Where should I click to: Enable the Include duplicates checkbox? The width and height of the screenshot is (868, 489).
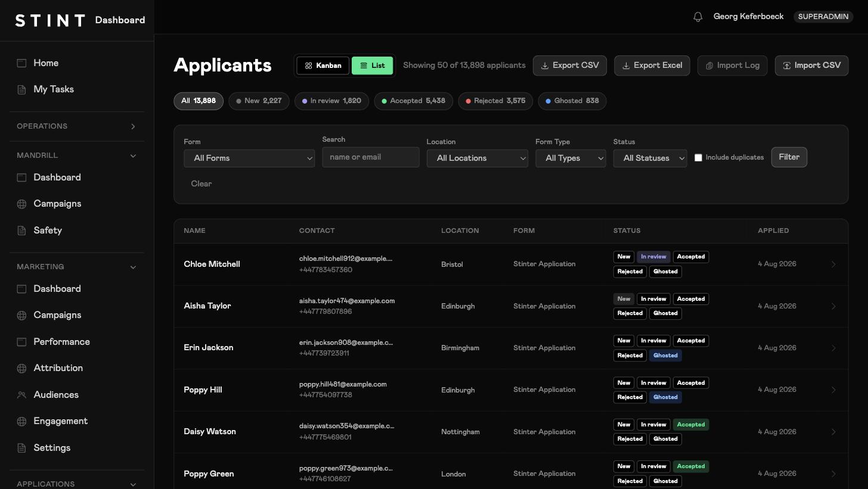click(x=698, y=158)
